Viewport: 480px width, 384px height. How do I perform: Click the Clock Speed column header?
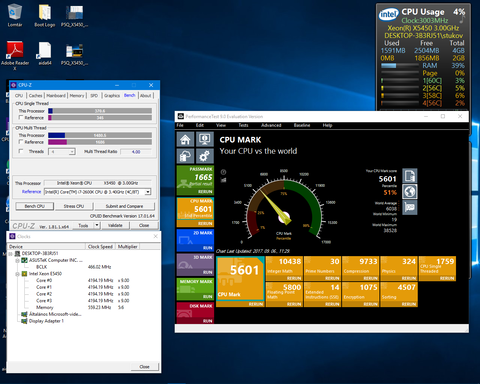(100, 247)
